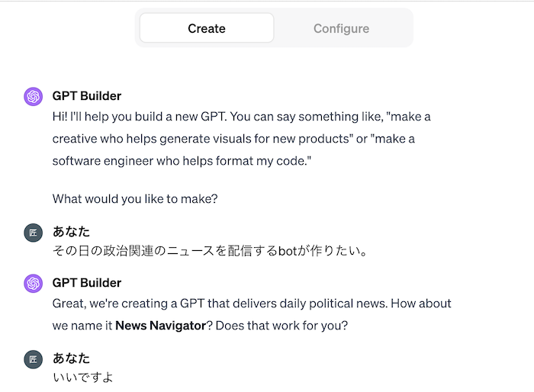Click the user avatar beside the いいですよ reply
The image size is (534, 392).
tap(33, 359)
